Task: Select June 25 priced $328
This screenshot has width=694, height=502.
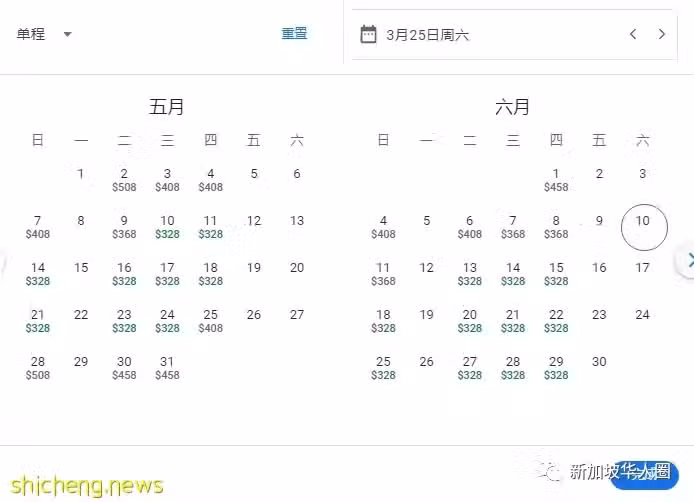Action: [383, 368]
